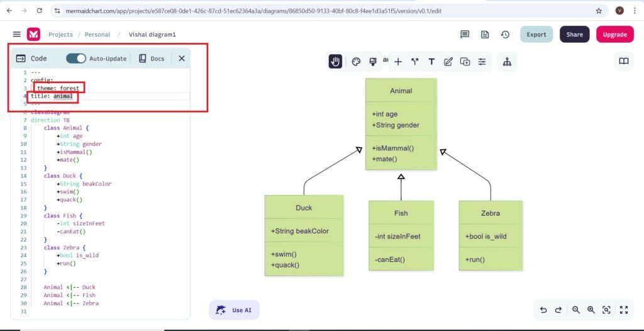644x331 pixels.
Task: Open the diagram layout hierarchy icon
Action: point(507,62)
